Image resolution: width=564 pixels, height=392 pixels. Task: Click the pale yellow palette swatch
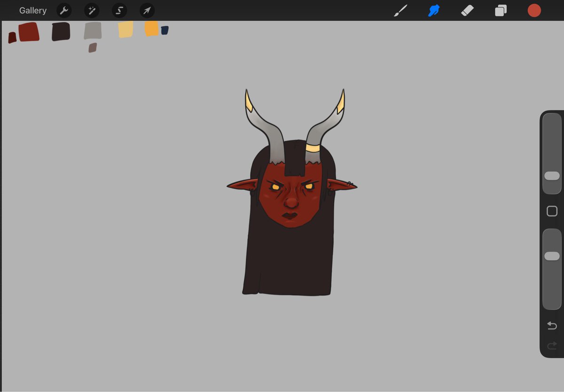point(125,29)
